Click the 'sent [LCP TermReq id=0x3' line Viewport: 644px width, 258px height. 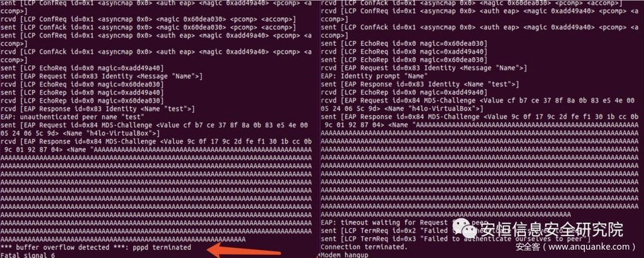pyautogui.click(x=455, y=239)
